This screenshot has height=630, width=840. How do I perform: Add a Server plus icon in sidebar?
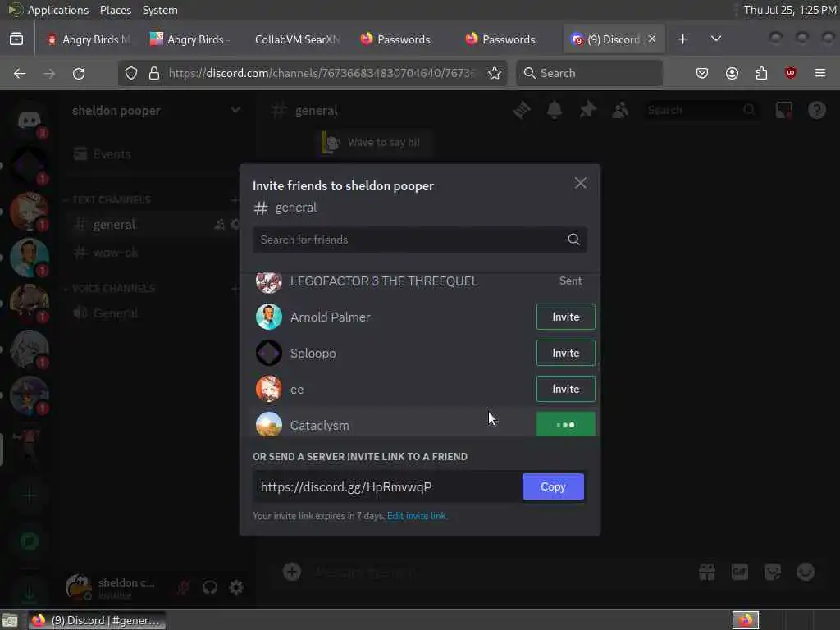(29, 495)
